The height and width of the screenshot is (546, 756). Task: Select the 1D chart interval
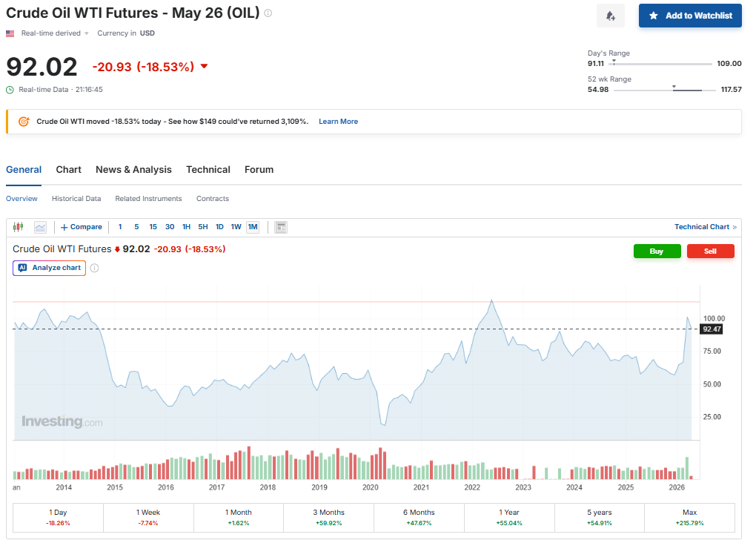[x=219, y=227]
